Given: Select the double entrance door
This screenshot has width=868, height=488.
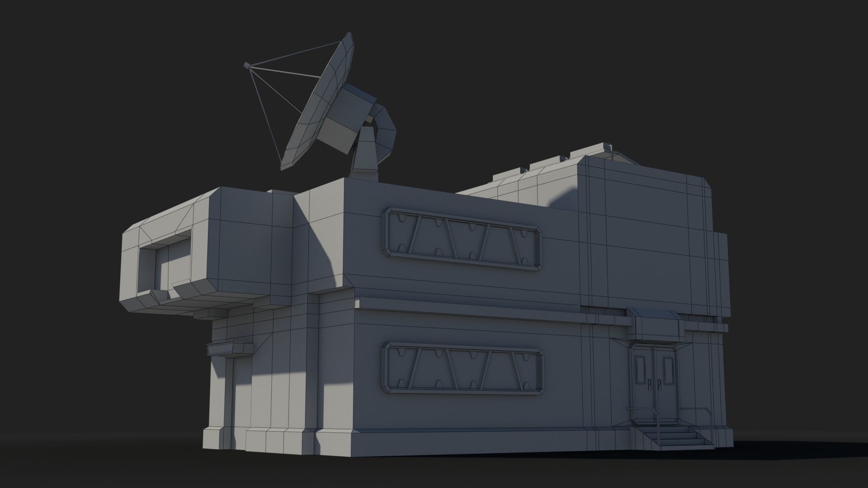Looking at the screenshot, I should tap(655, 384).
